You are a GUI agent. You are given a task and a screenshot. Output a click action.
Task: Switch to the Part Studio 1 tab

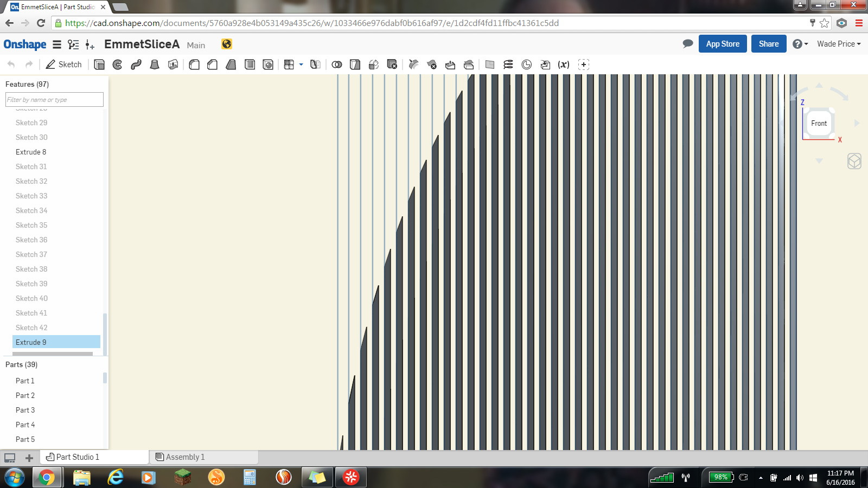coord(94,457)
